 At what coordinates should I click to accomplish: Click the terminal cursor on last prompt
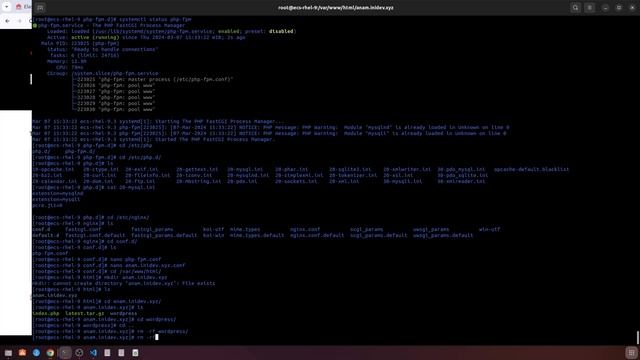pos(157,337)
